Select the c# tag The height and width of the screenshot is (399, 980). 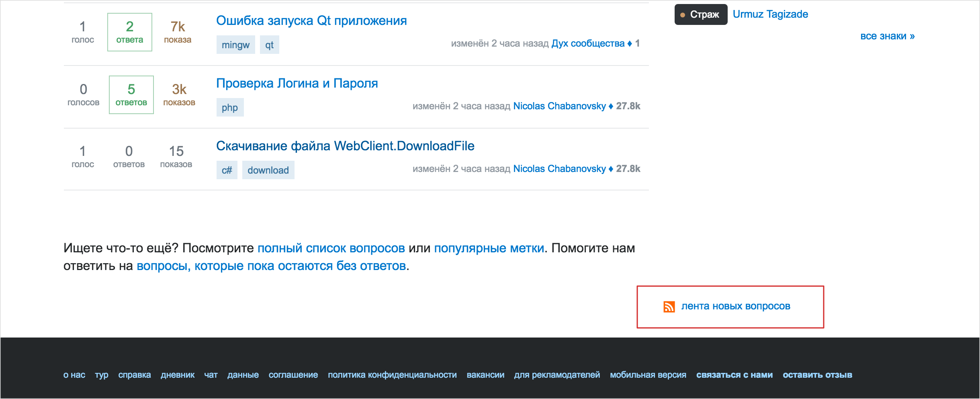[x=227, y=170]
